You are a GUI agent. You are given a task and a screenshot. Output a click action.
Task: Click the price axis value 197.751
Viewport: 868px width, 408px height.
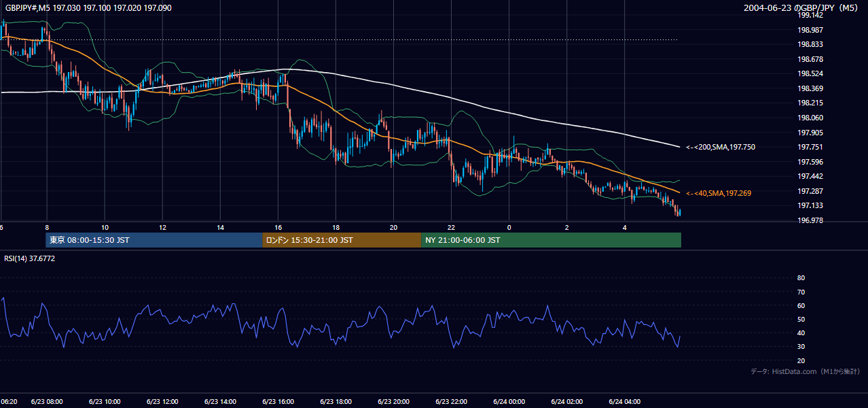[x=811, y=147]
